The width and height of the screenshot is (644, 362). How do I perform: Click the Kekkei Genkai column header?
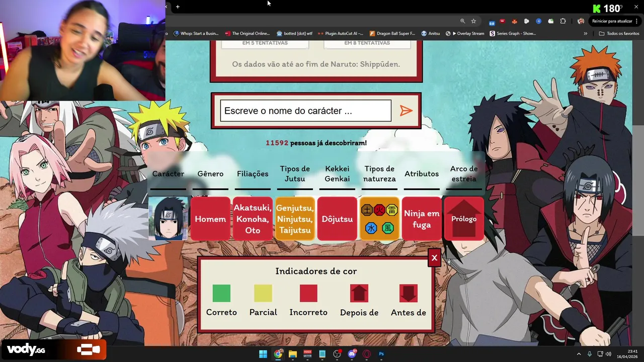pyautogui.click(x=337, y=173)
